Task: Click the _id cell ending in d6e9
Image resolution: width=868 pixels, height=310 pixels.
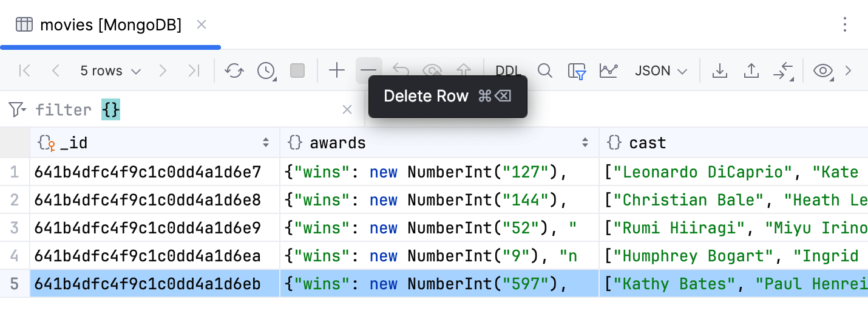Action: [x=155, y=228]
